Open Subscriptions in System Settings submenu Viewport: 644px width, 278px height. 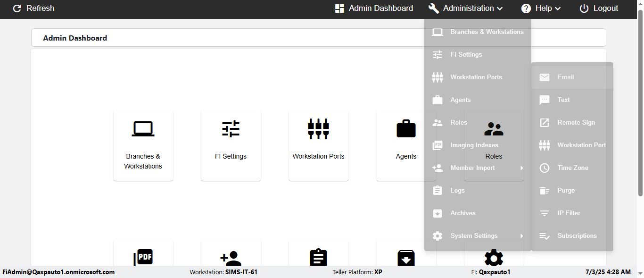pyautogui.click(x=572, y=236)
